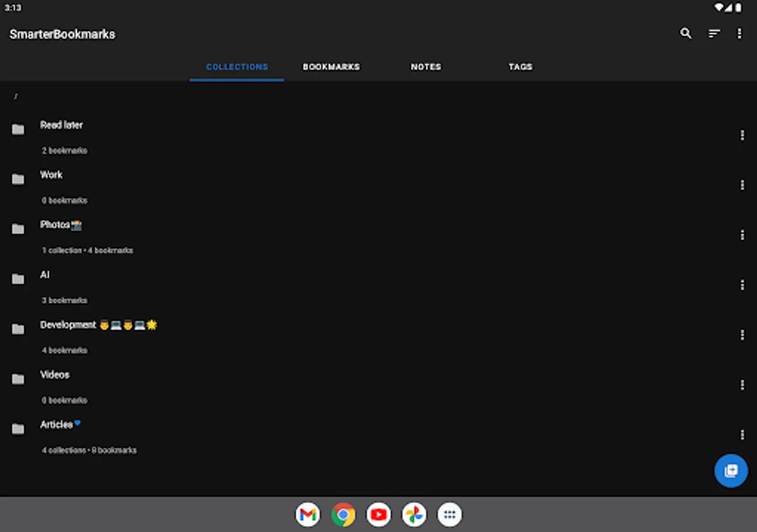Viewport: 757px width, 532px height.
Task: Click the folder icon beside Videos
Action: click(x=18, y=378)
